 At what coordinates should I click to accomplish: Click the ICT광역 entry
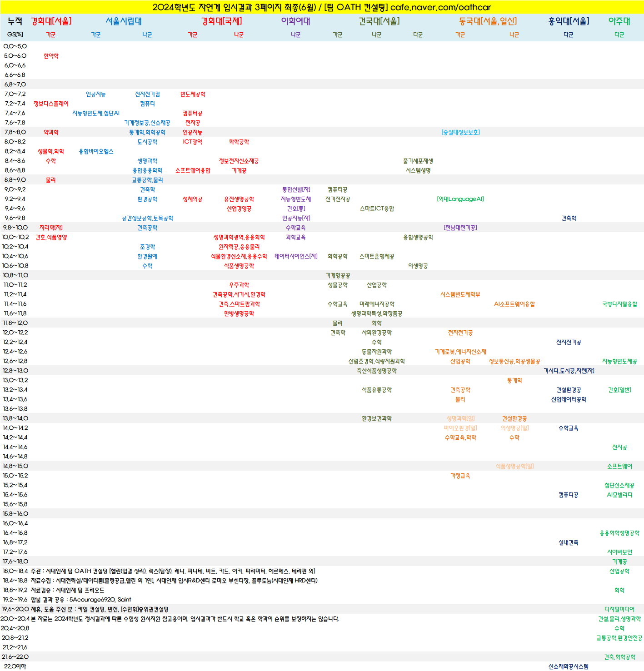[193, 142]
